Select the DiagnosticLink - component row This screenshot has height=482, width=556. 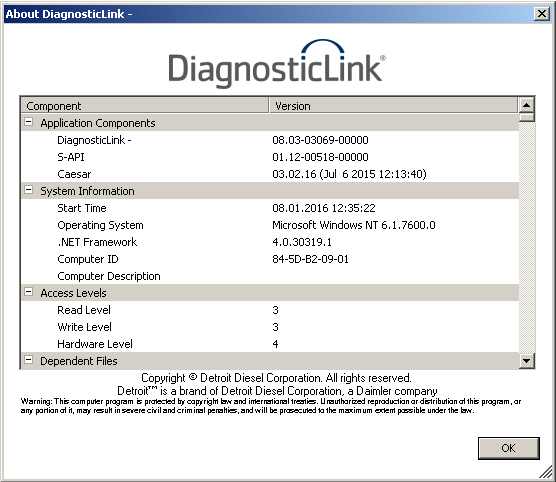(270, 140)
